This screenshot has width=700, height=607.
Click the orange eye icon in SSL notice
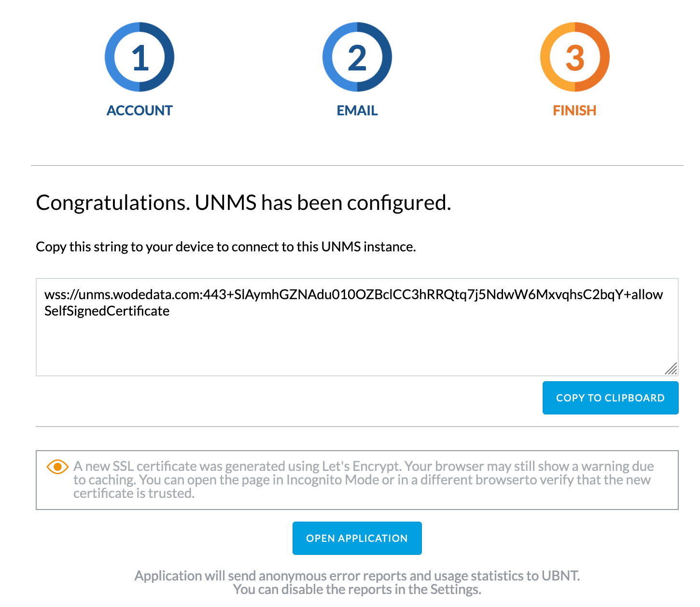click(57, 467)
